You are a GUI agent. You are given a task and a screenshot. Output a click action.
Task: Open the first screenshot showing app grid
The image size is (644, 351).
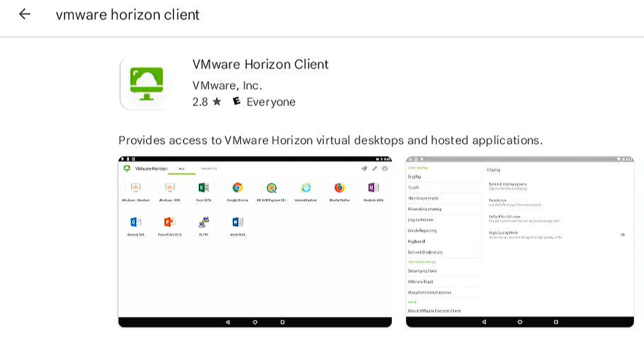click(255, 242)
